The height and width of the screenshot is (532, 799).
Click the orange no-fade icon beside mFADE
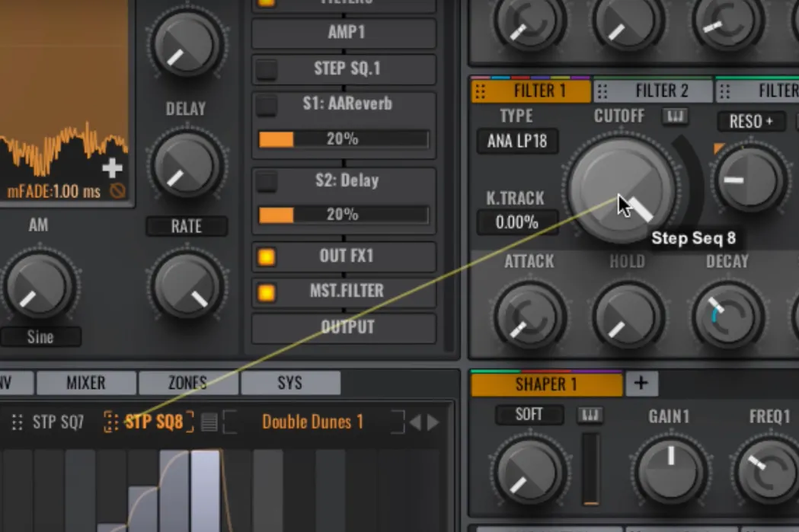(x=117, y=191)
